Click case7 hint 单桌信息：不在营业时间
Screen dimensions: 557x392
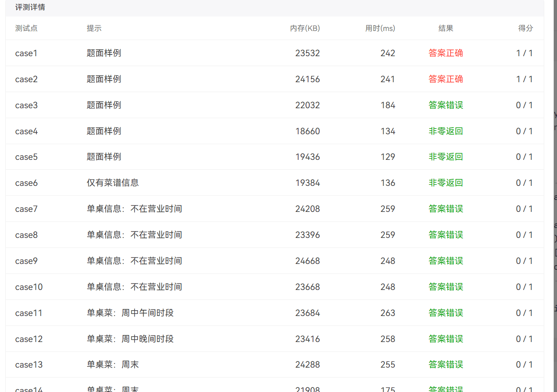tap(134, 209)
